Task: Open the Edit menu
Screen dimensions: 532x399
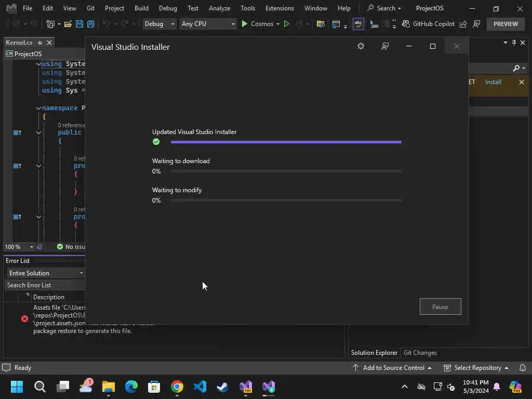Action: [x=47, y=8]
